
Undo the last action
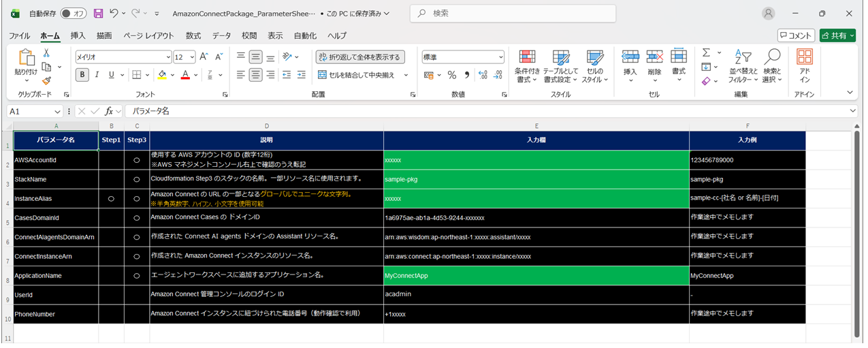(x=114, y=14)
